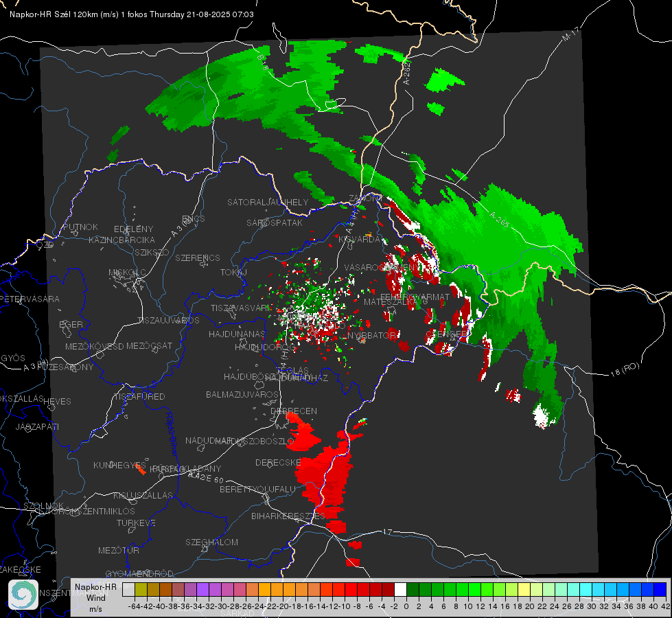Viewport: 672px width, 618px height.
Task: Pick the yellow legend swatch above 18
Action: 524,589
